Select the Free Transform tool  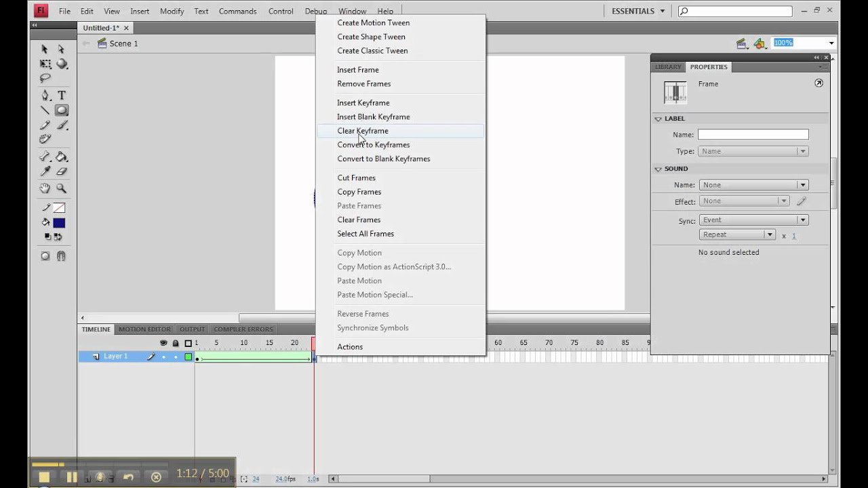45,64
